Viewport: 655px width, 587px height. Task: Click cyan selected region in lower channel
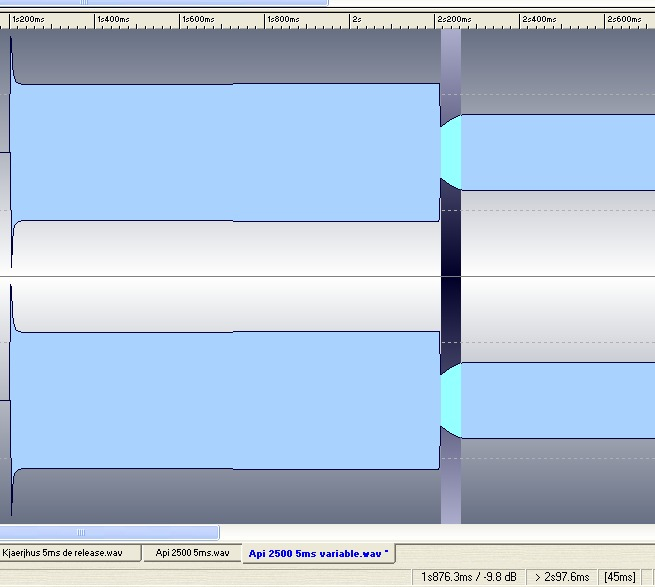click(451, 400)
